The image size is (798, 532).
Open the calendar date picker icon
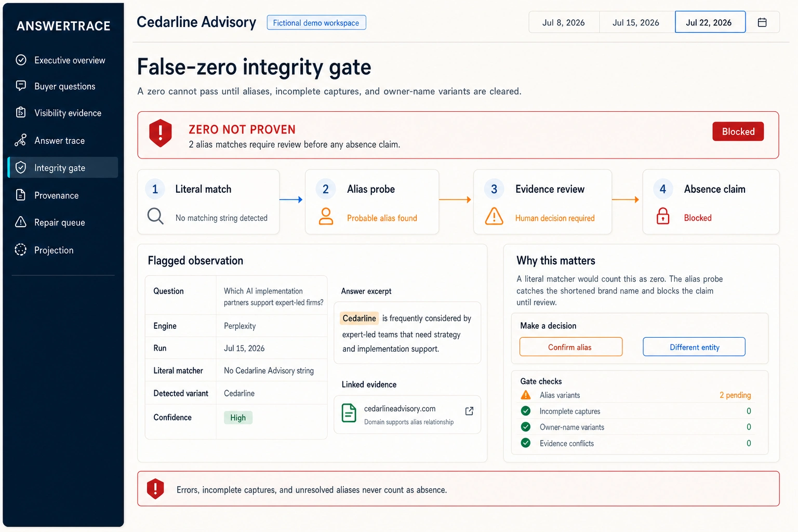click(762, 22)
